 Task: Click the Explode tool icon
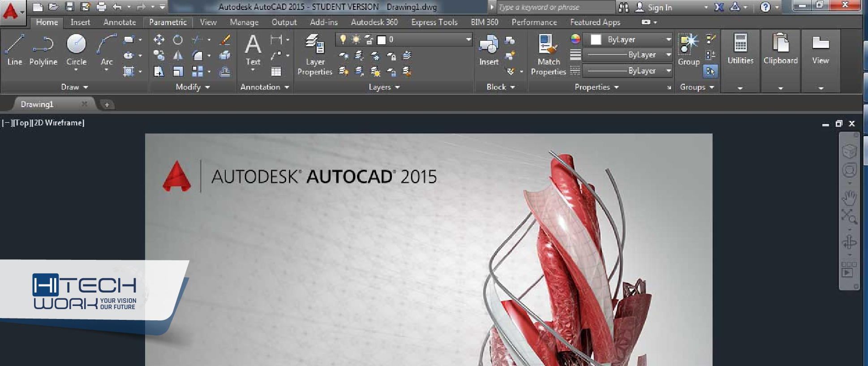point(225,56)
